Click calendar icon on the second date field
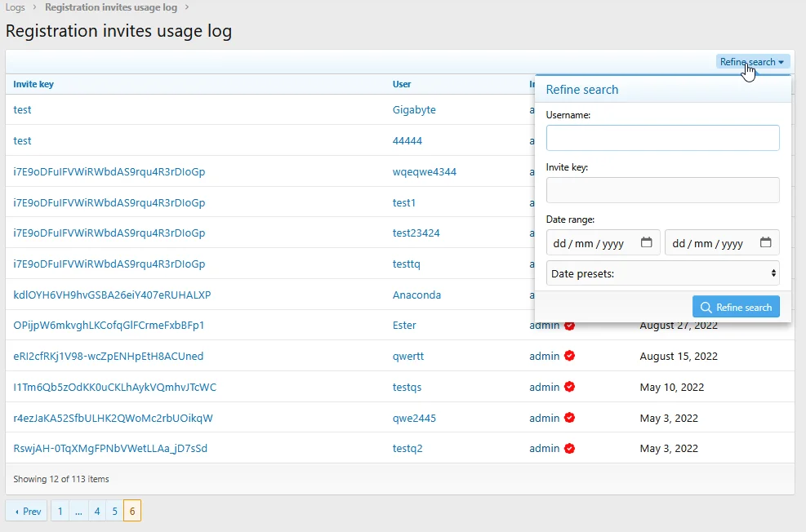806x532 pixels. [766, 242]
